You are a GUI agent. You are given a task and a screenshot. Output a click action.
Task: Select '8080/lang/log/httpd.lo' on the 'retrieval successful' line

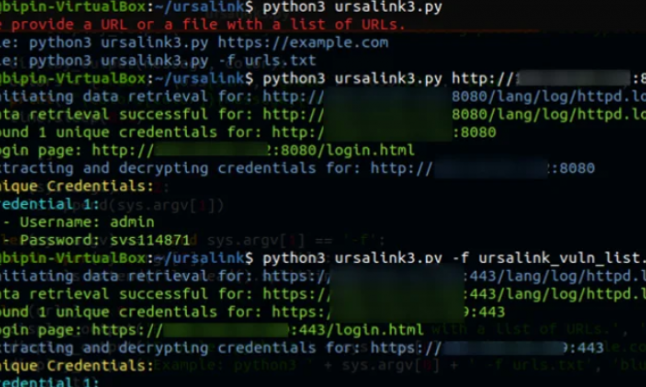(x=549, y=114)
